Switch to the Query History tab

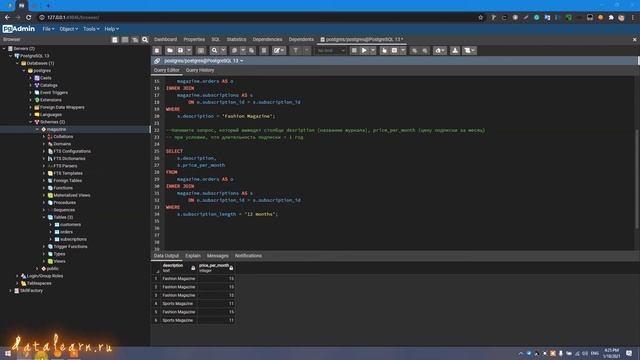click(200, 70)
